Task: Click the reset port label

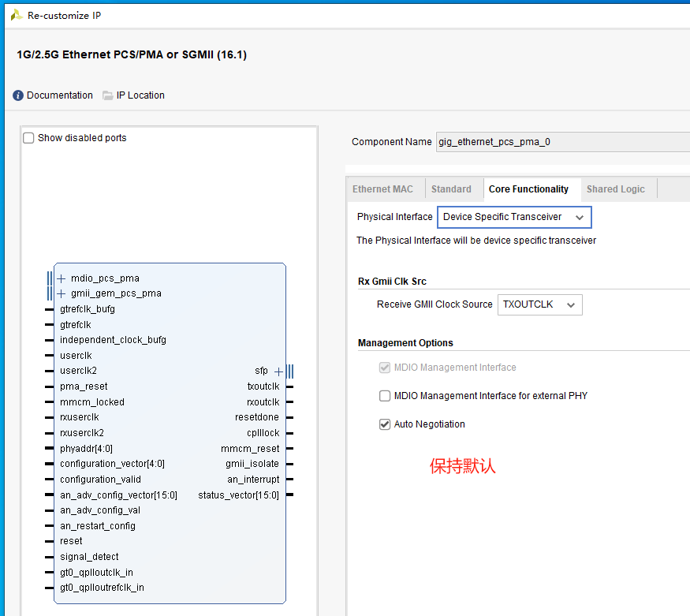Action: pyautogui.click(x=71, y=541)
